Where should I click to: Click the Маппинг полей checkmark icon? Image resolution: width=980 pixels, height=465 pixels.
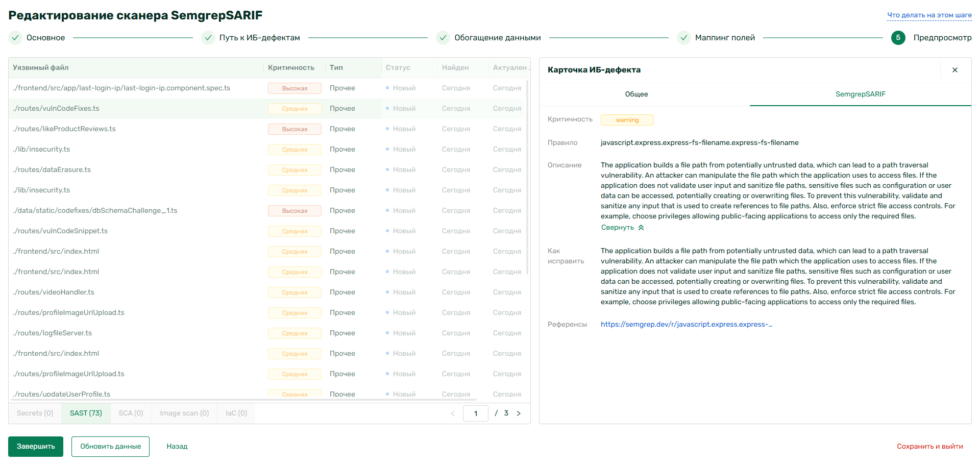[684, 38]
